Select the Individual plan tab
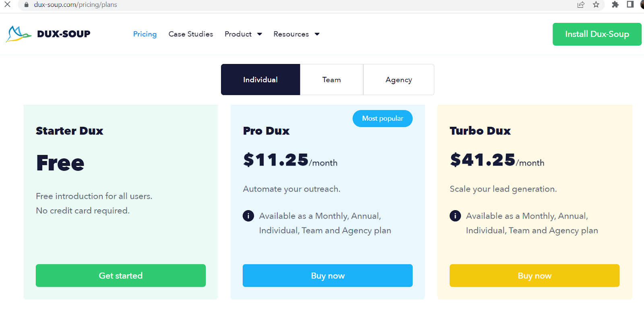Image resolution: width=644 pixels, height=314 pixels. tap(260, 80)
